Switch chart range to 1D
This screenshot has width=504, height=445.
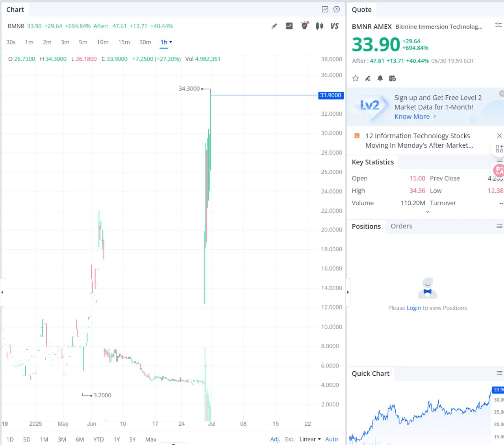tap(10, 439)
